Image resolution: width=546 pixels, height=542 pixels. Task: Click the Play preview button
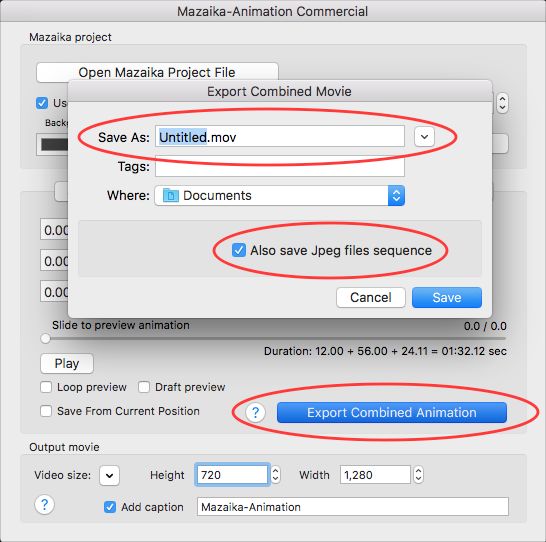[67, 364]
